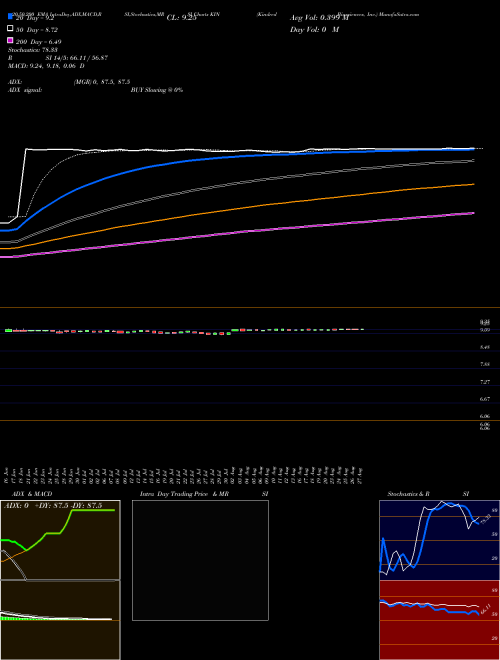500x660 pixels.
Task: Open the 'ADX & MACD' panel title
Action: (32, 494)
